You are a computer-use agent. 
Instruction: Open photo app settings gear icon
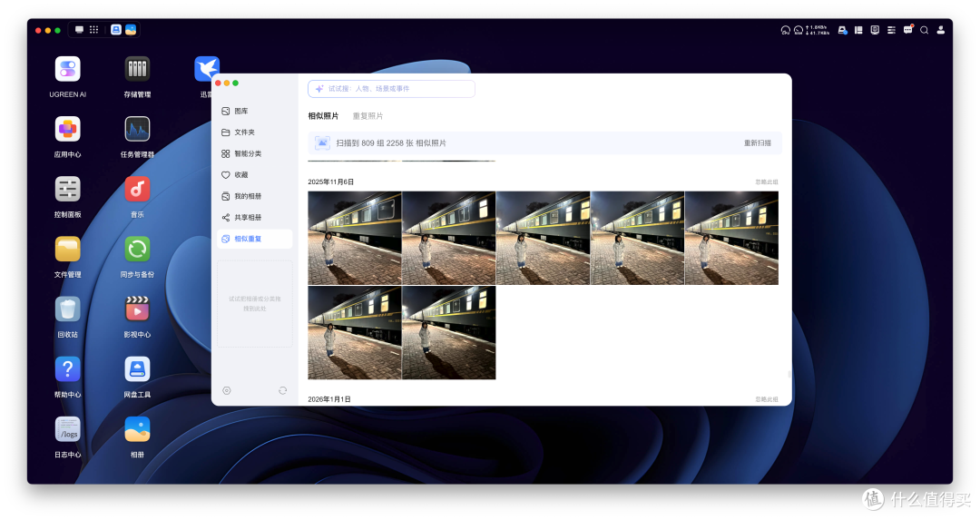coord(227,390)
